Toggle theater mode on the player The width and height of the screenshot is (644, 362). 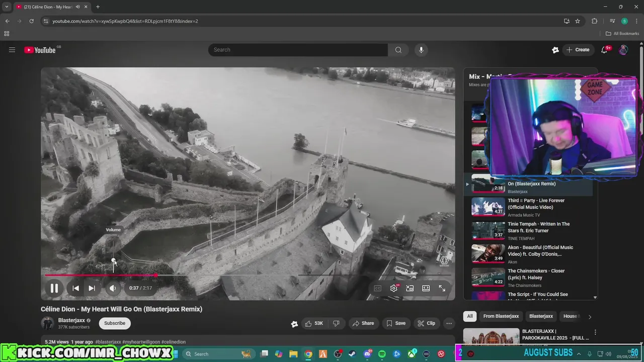pos(426,288)
